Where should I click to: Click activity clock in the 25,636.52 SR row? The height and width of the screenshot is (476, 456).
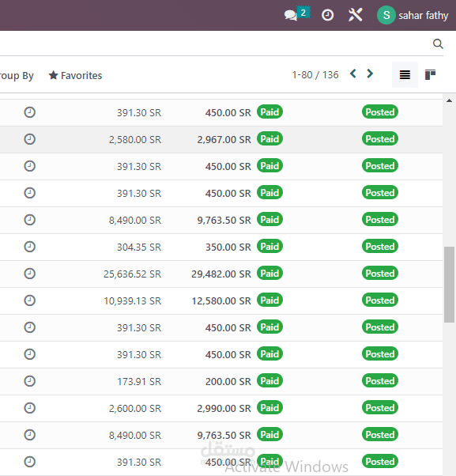tap(30, 274)
